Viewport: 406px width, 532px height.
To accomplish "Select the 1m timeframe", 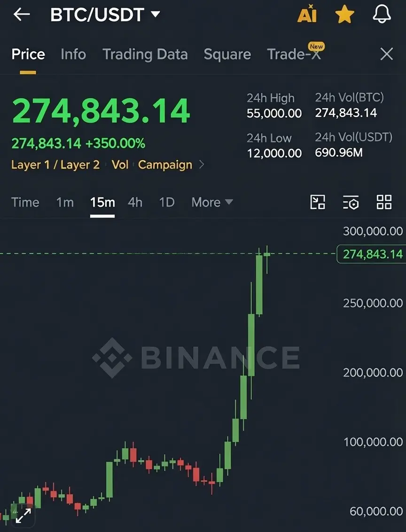I will 65,202.
